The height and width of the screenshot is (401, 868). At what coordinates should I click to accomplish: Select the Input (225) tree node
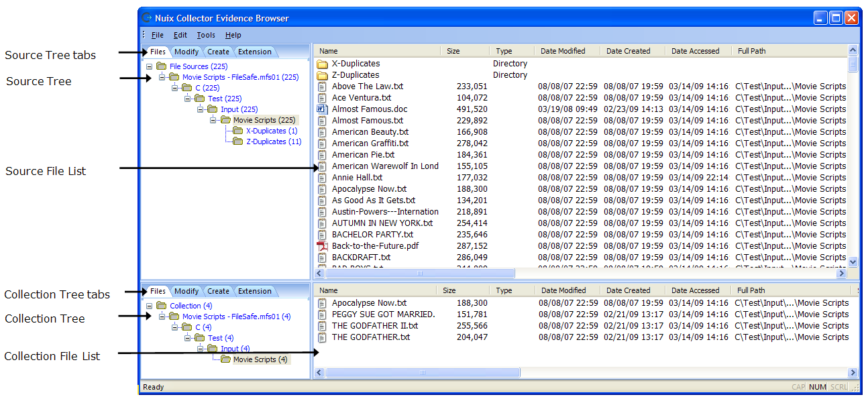tap(239, 109)
